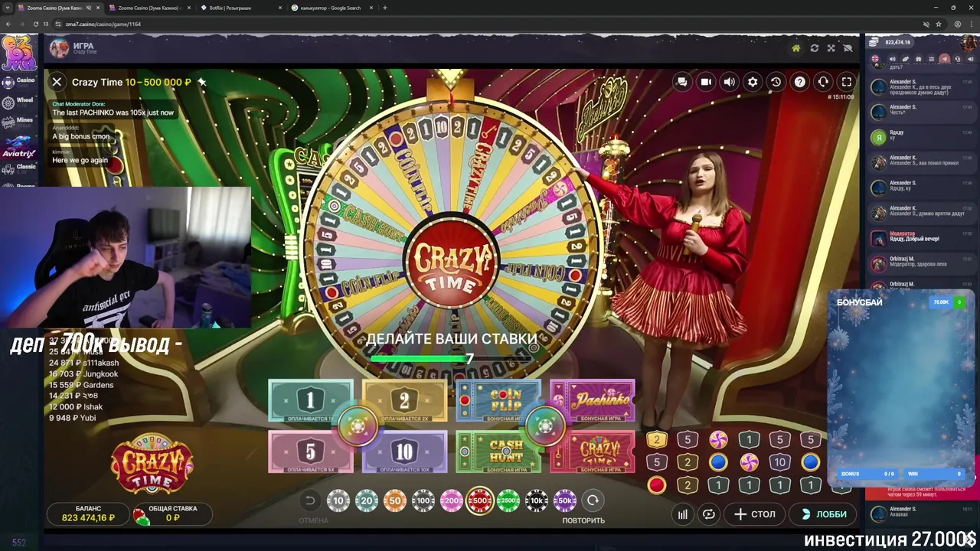Toggle the video camera icon in the game
Viewport: 980px width, 551px height.
[706, 82]
